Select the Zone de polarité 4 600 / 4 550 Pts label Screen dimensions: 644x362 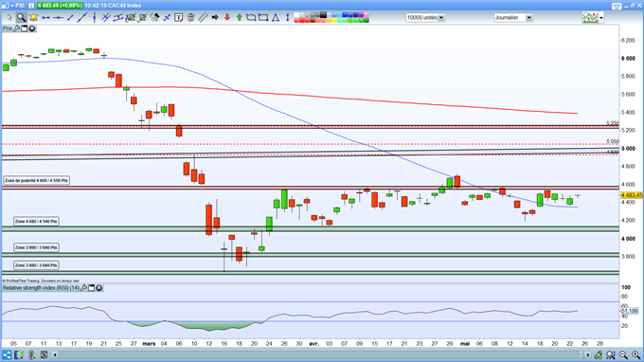point(36,180)
